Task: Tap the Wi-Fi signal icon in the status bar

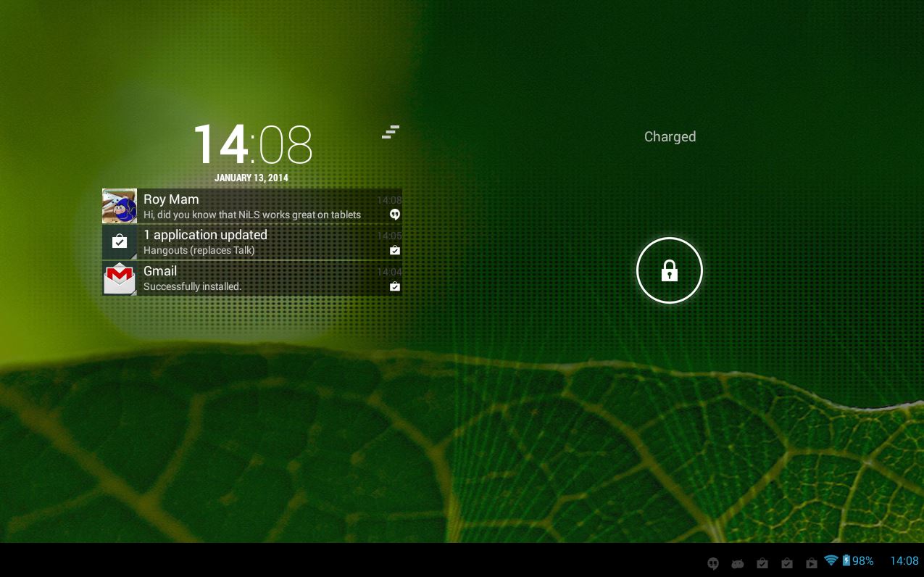Action: (x=831, y=560)
